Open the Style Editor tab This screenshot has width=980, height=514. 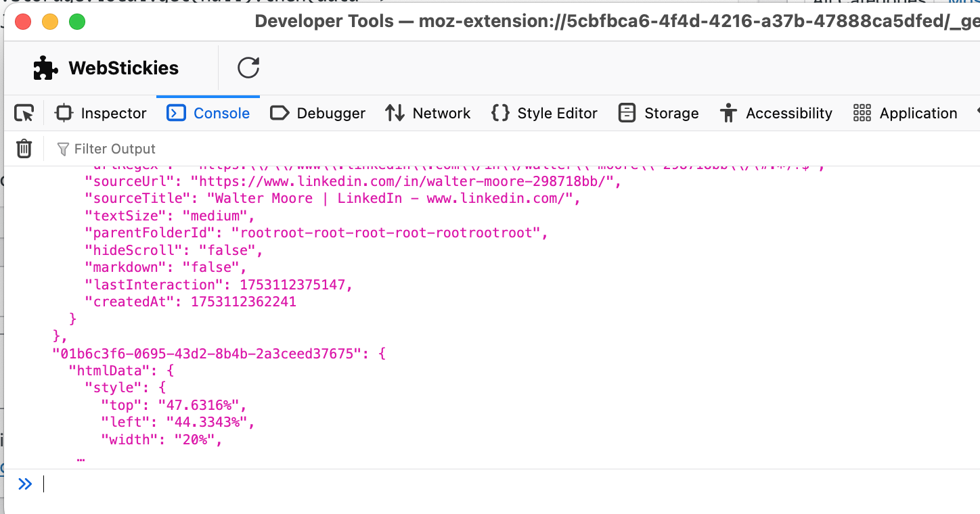click(x=544, y=114)
